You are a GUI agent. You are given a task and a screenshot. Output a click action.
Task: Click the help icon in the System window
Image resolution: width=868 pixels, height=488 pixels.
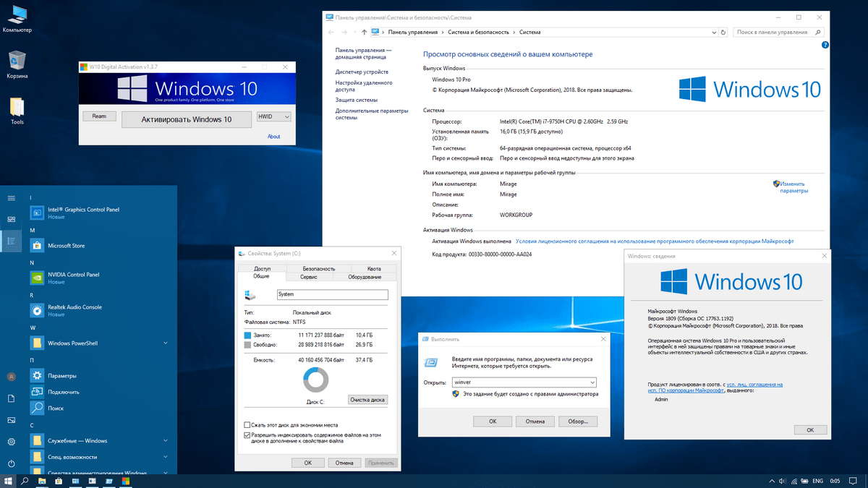coord(825,45)
